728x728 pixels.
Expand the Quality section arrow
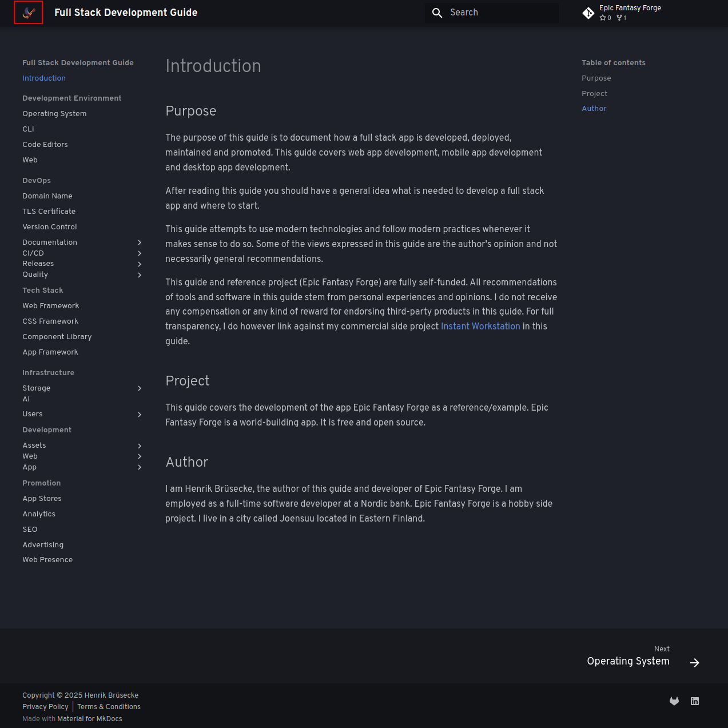pos(140,275)
